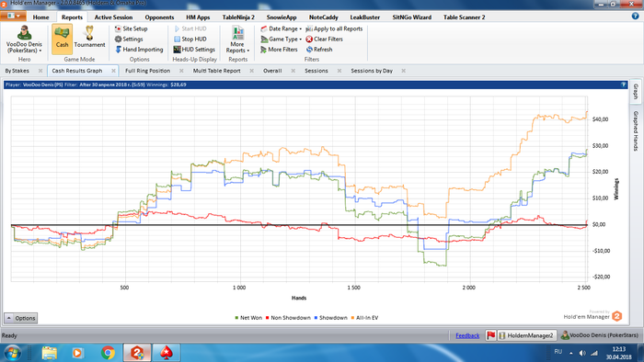Click HoldemManager2 database button
Viewport: 644px width, 362px height.
coord(526,335)
